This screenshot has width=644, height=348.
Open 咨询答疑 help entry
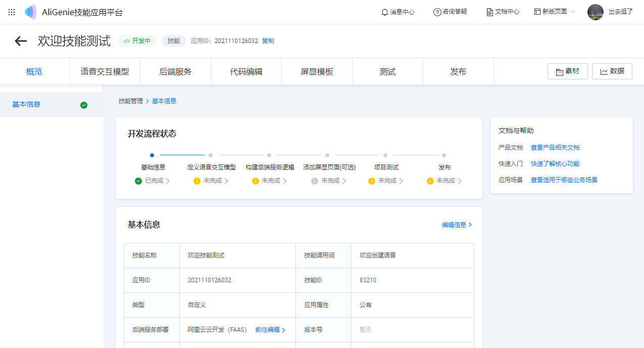coord(450,12)
